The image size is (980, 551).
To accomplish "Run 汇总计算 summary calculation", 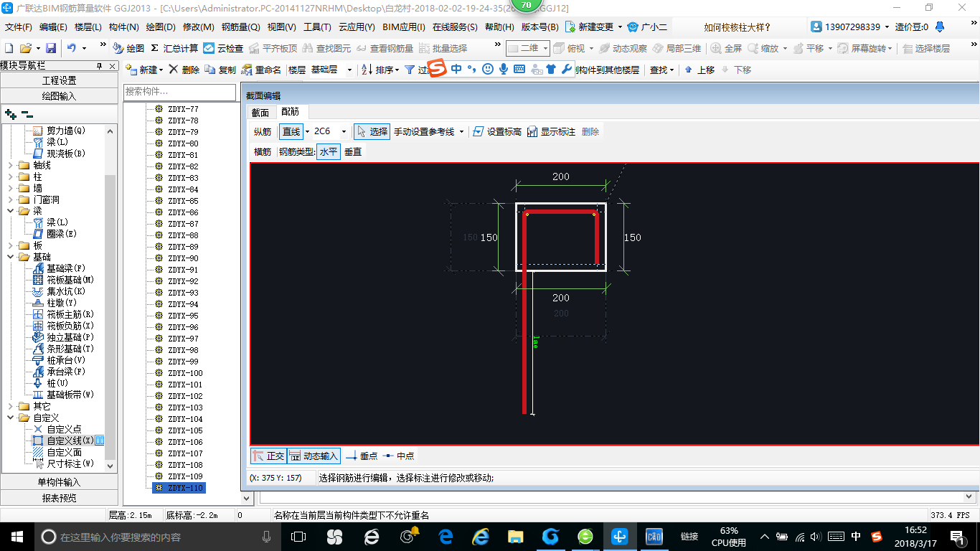I will point(174,48).
